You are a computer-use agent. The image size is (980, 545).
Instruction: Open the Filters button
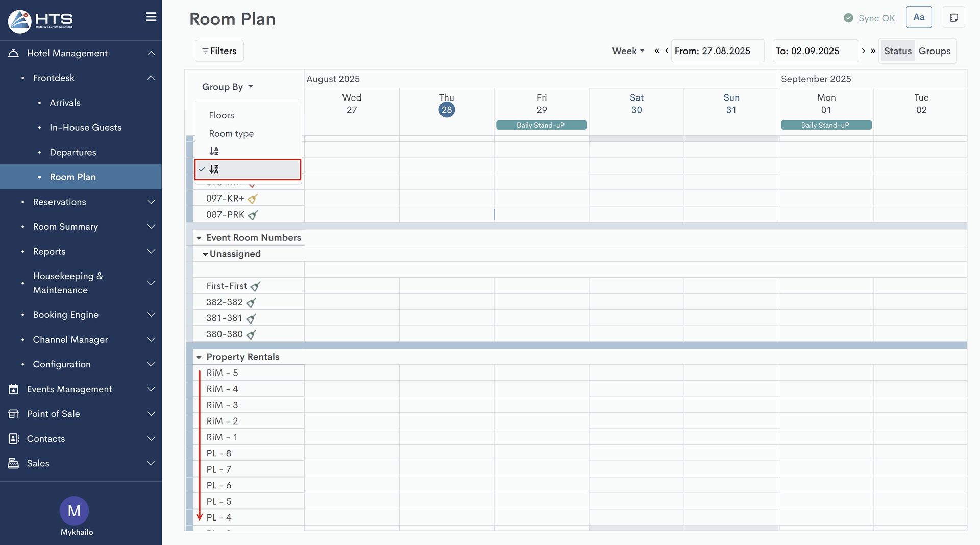219,51
